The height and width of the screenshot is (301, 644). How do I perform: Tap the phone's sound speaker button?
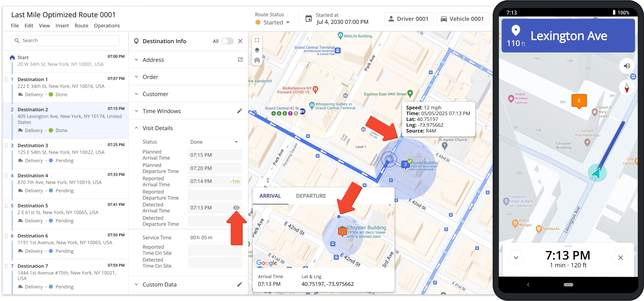(x=627, y=66)
